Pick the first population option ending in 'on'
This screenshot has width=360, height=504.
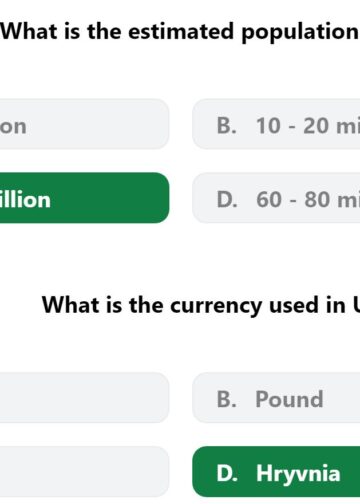(x=84, y=124)
